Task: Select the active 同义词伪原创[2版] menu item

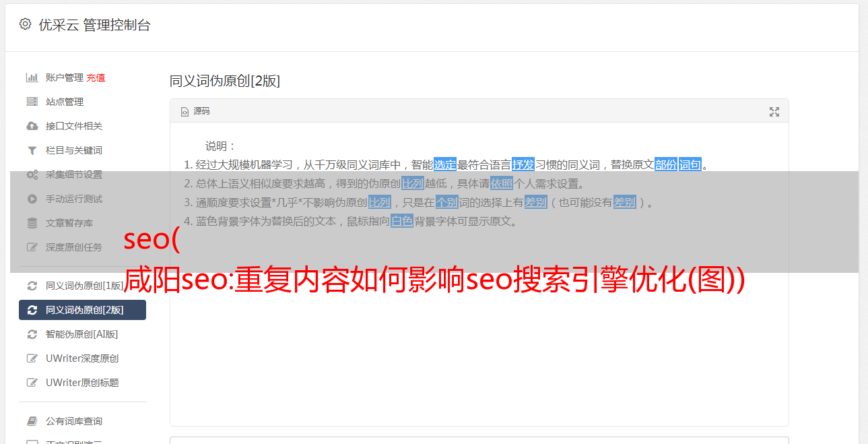Action: point(82,310)
